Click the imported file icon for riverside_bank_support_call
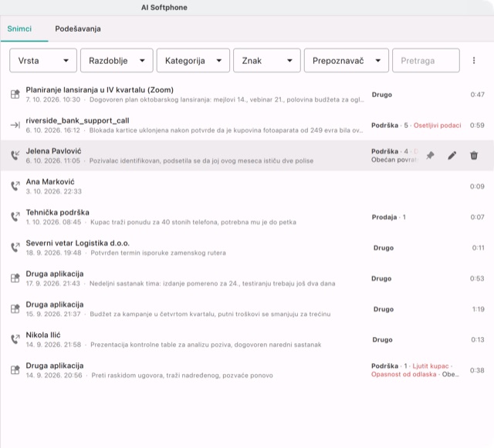The height and width of the screenshot is (448, 494). coord(15,125)
